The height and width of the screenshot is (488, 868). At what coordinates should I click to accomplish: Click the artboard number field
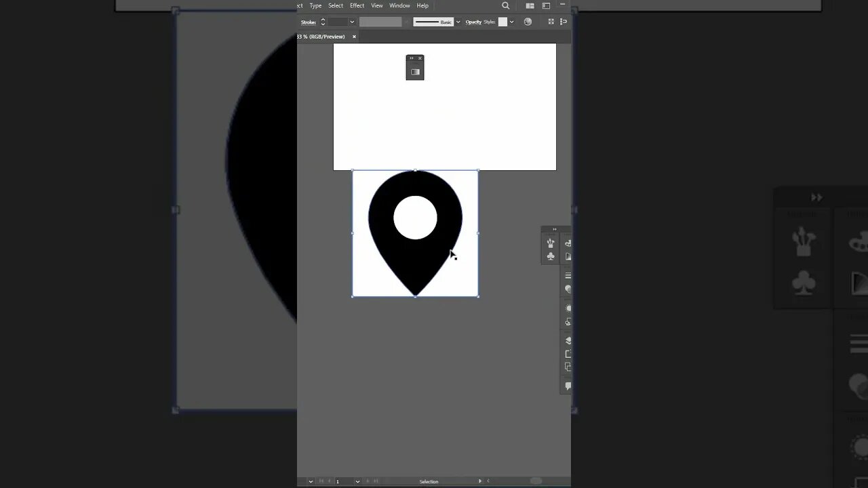pyautogui.click(x=344, y=481)
